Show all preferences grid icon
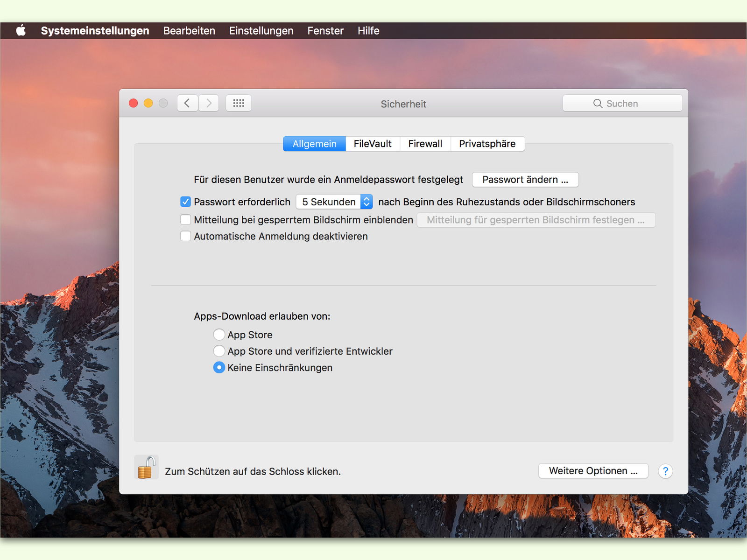Image resolution: width=747 pixels, height=560 pixels. (239, 103)
